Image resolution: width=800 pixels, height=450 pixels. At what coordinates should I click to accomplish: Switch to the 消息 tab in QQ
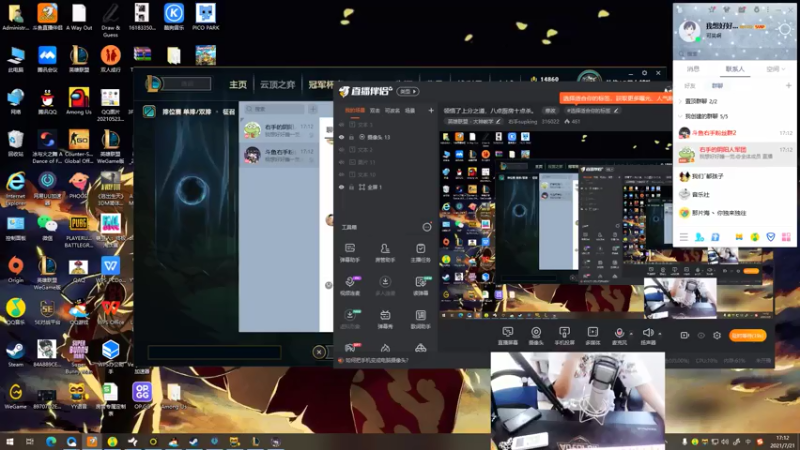[x=693, y=69]
